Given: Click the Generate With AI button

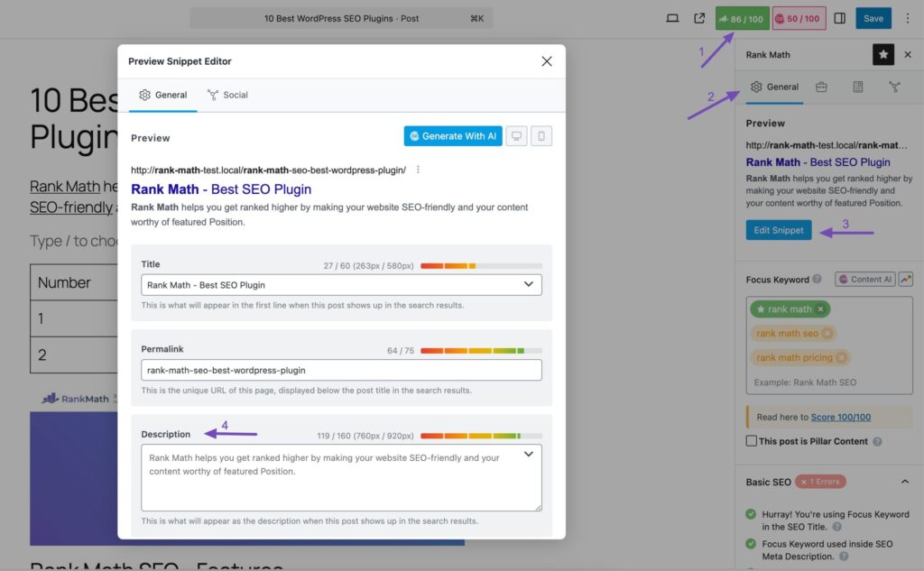Looking at the screenshot, I should pos(453,136).
